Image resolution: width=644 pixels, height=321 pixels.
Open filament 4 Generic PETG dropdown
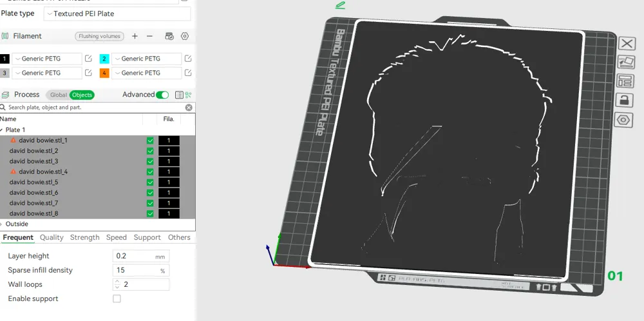[146, 73]
